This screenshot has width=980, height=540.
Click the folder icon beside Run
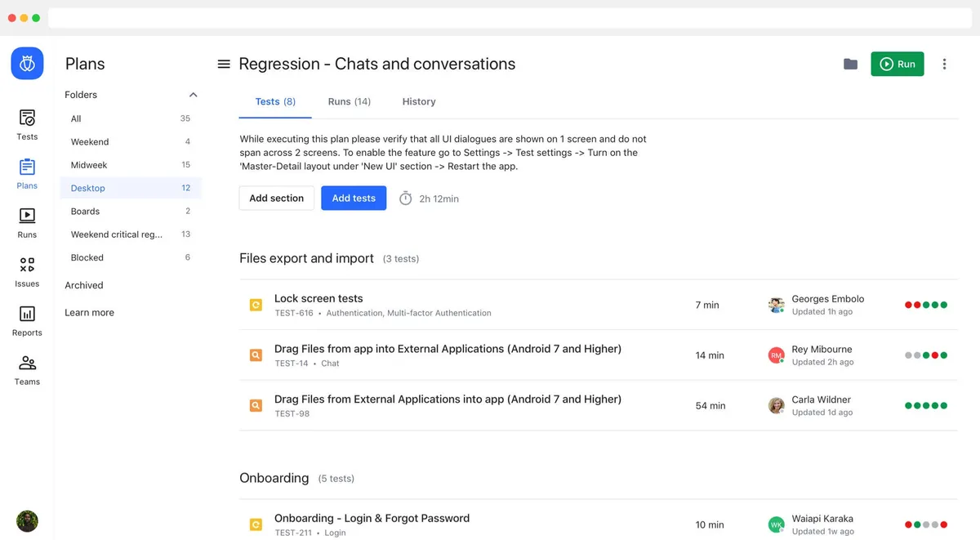tap(850, 64)
